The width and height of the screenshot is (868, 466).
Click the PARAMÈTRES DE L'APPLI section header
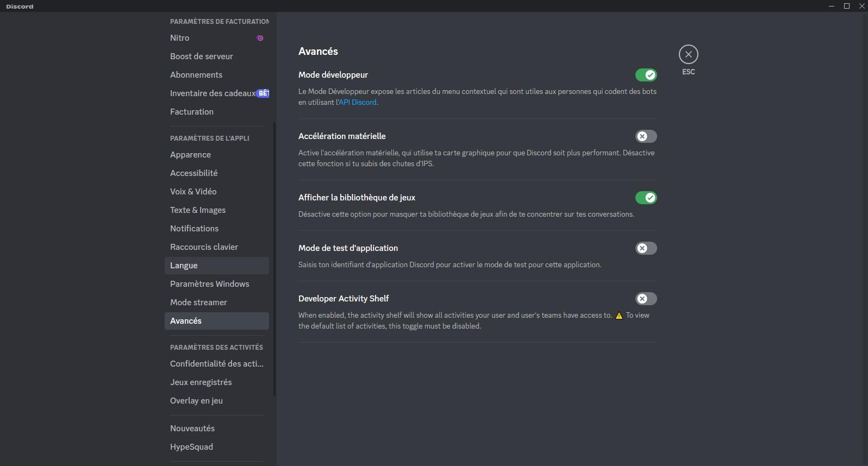[210, 138]
